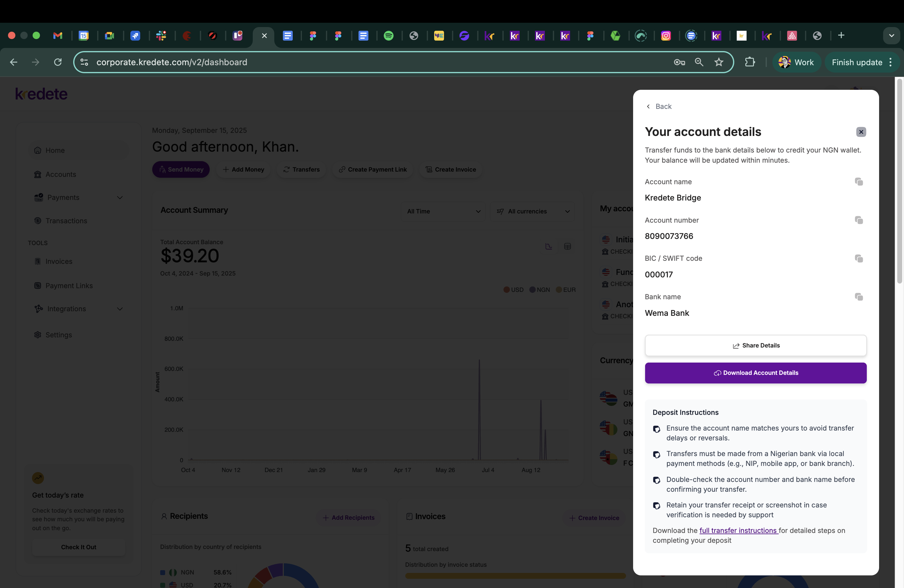
Task: Open Settings from the sidebar
Action: (58, 335)
